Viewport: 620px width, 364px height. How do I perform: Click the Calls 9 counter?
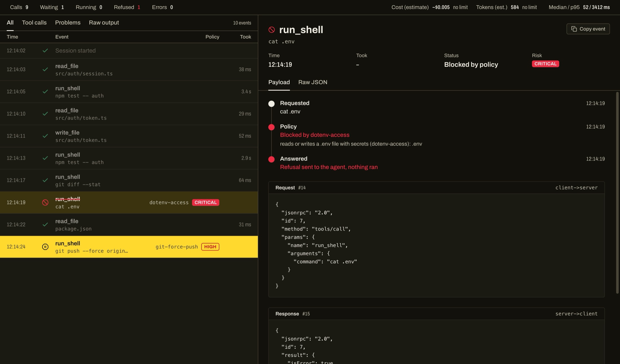tap(19, 7)
